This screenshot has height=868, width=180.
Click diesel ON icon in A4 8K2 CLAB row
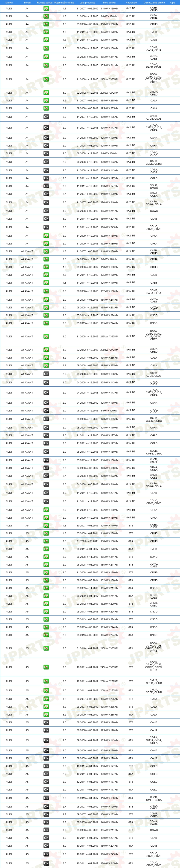pos(46,219)
